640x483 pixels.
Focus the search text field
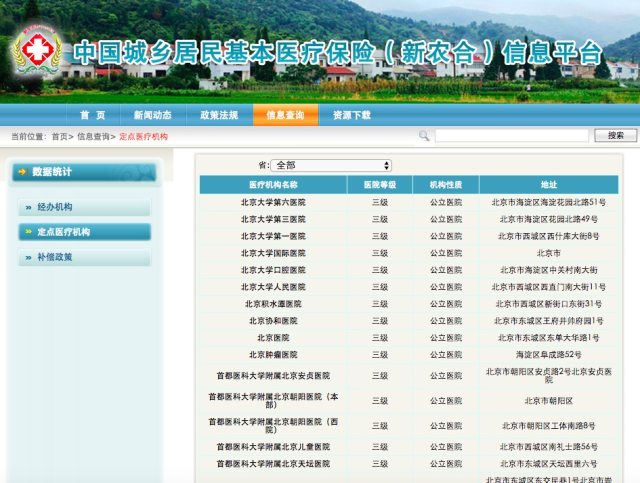(512, 136)
